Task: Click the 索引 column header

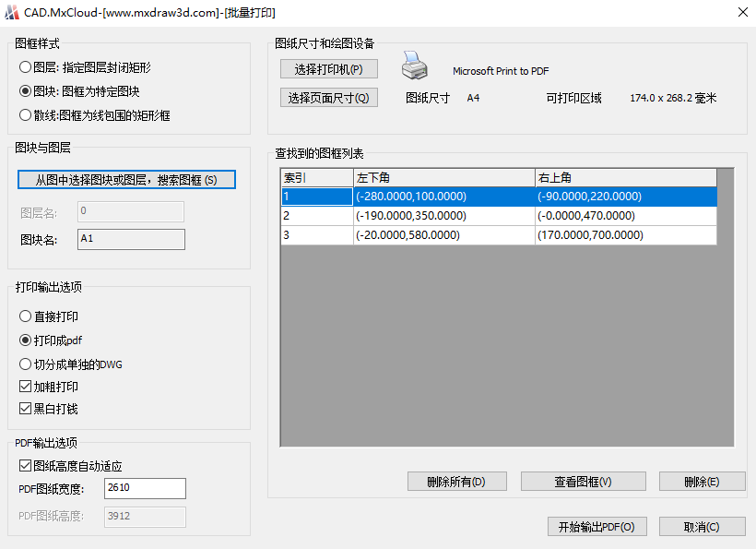Action: [x=317, y=178]
